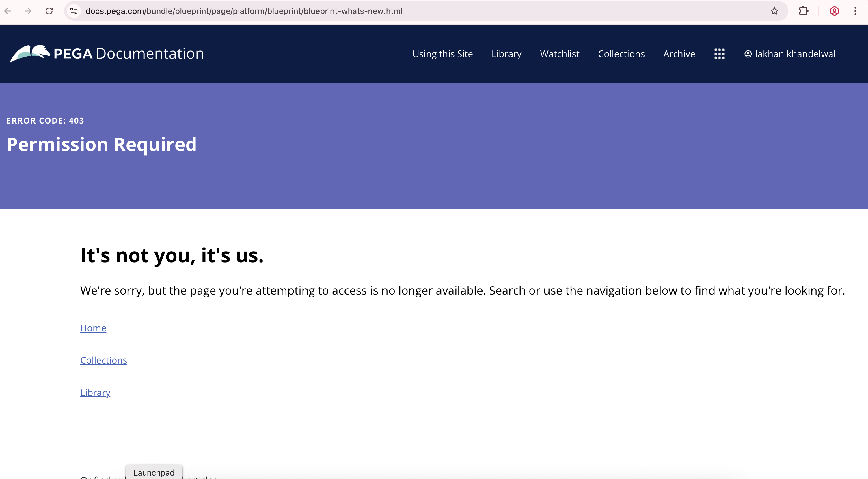Click the Collections link in page body
This screenshot has width=868, height=479.
point(103,360)
